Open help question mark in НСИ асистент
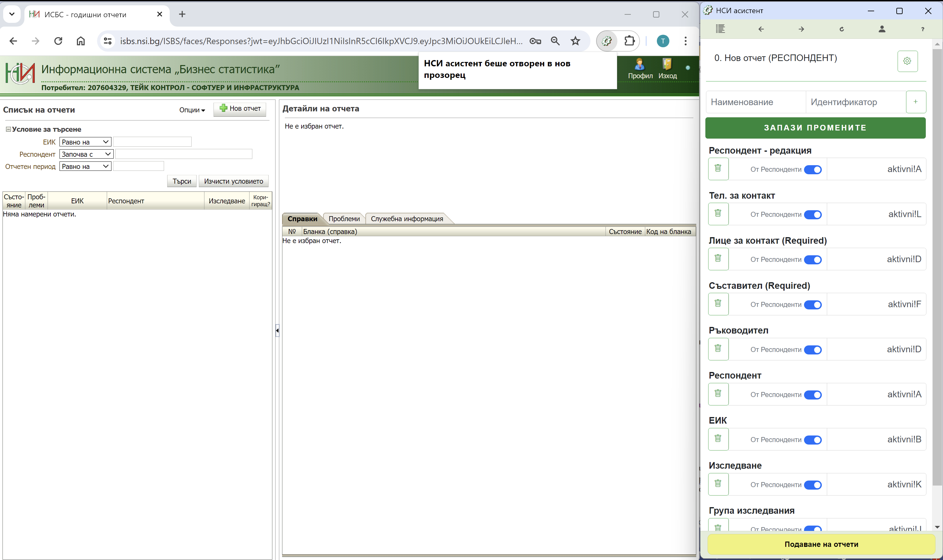This screenshot has width=943, height=560. [923, 29]
